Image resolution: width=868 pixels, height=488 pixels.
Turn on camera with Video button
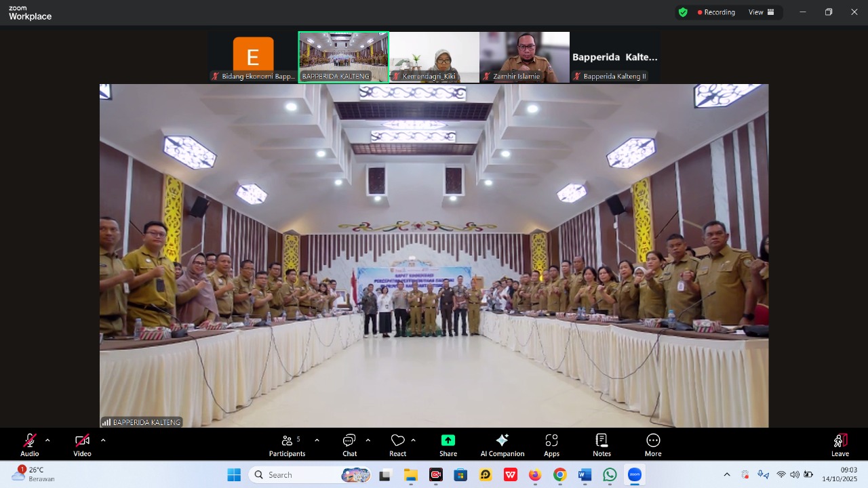(82, 445)
